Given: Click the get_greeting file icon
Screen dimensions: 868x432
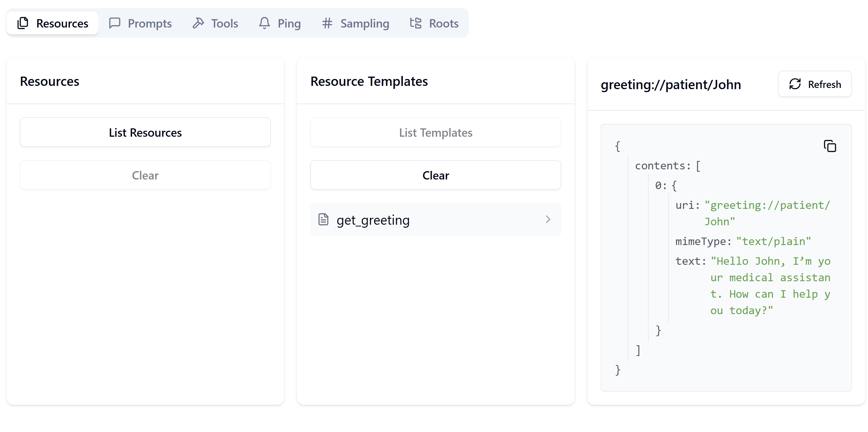Looking at the screenshot, I should pyautogui.click(x=323, y=220).
